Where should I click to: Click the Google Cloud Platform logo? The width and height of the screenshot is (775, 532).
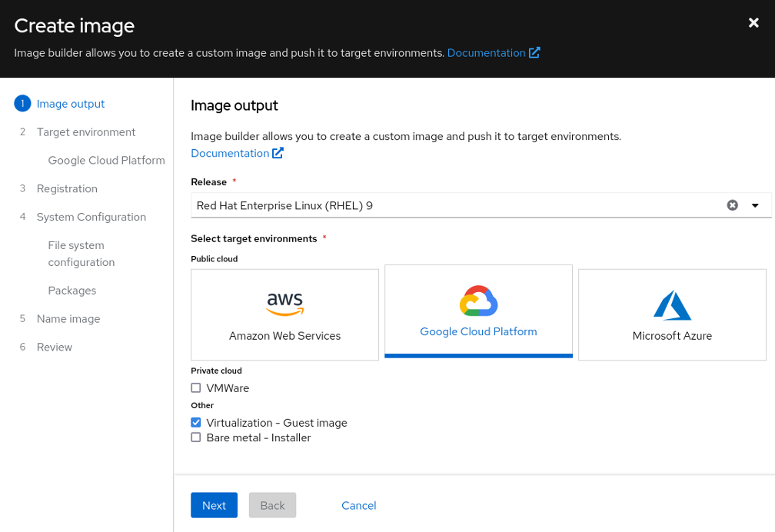point(478,301)
